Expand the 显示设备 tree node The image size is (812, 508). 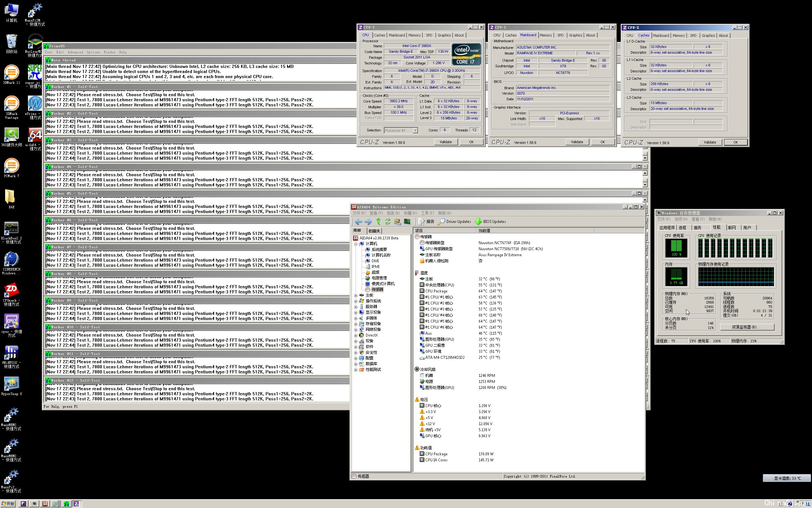pyautogui.click(x=356, y=312)
